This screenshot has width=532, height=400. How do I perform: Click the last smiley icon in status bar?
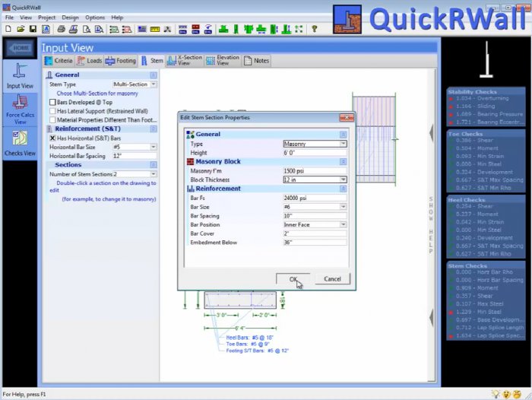click(x=517, y=394)
